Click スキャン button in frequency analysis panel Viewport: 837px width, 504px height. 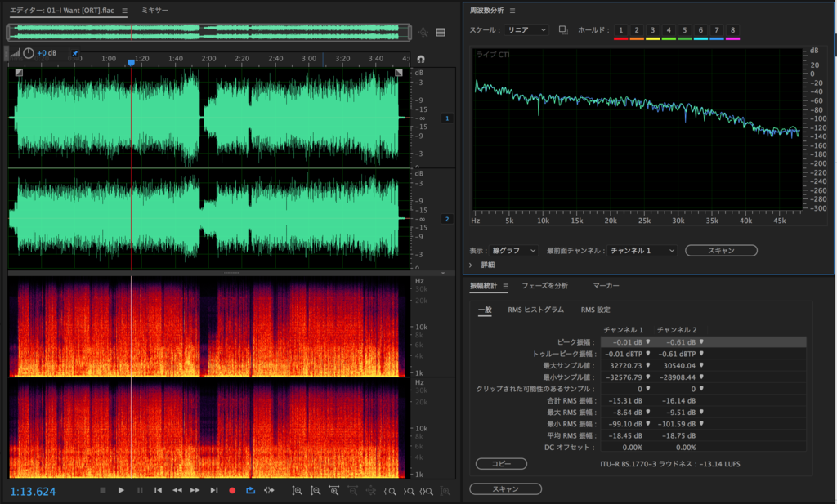pos(721,251)
